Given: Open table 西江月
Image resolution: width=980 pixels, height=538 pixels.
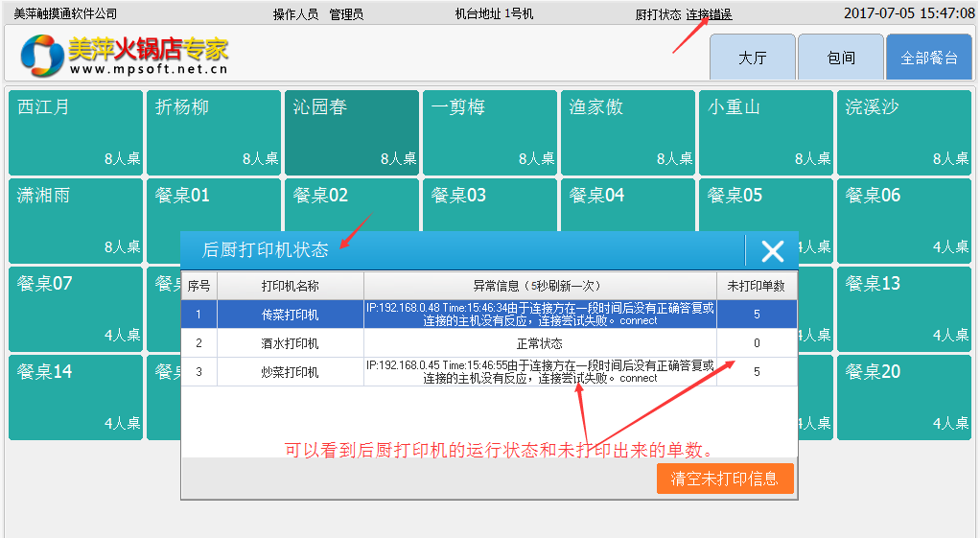Looking at the screenshot, I should pos(75,132).
